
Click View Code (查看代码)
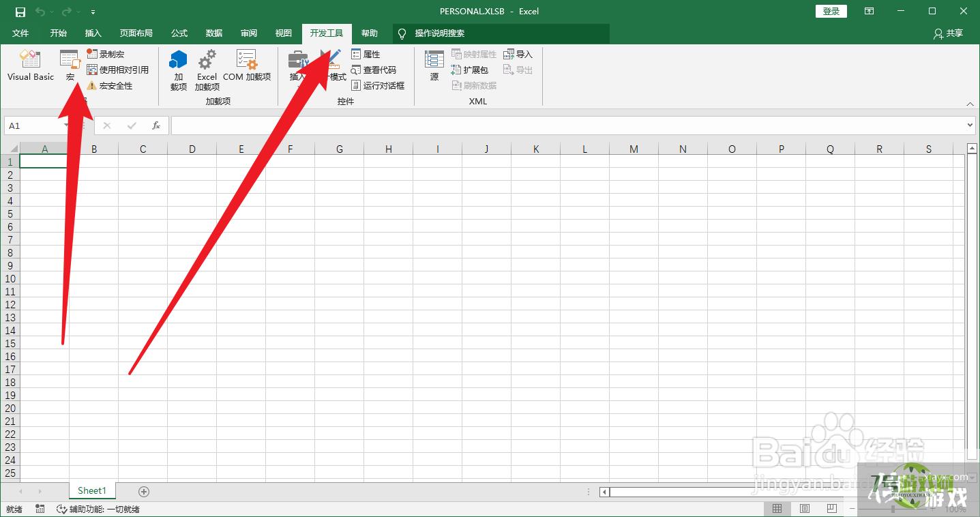coord(374,70)
